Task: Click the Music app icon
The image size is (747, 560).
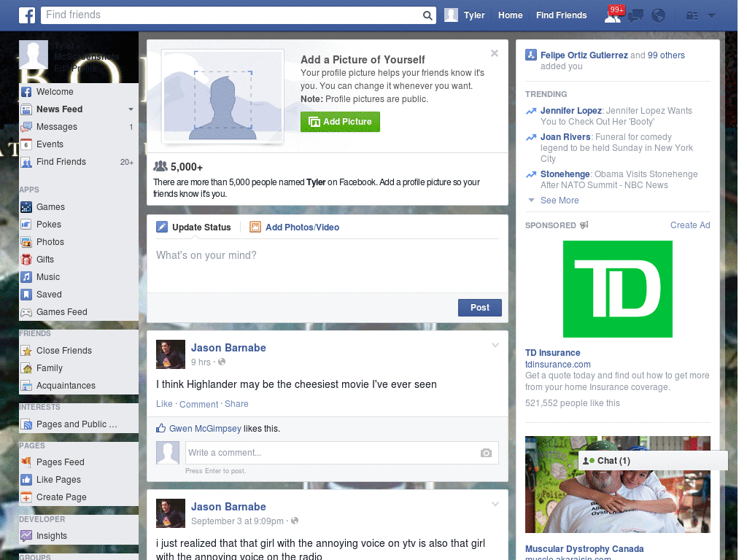Action: click(x=26, y=277)
